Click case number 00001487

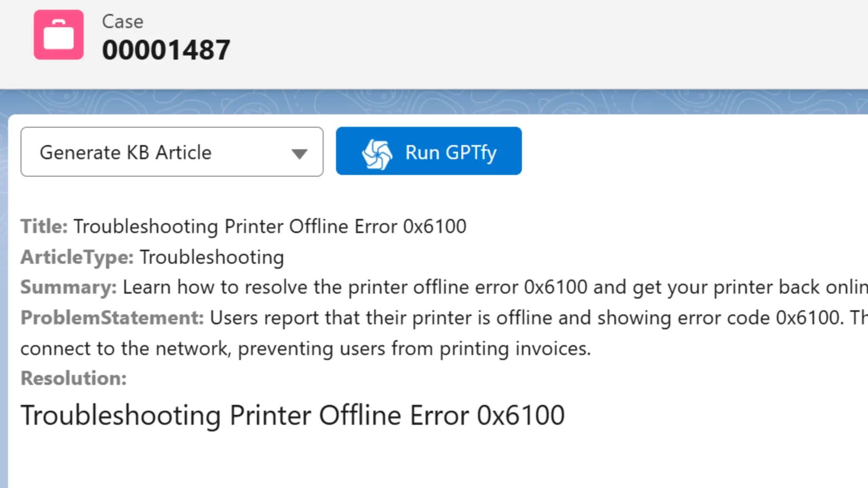point(166,50)
